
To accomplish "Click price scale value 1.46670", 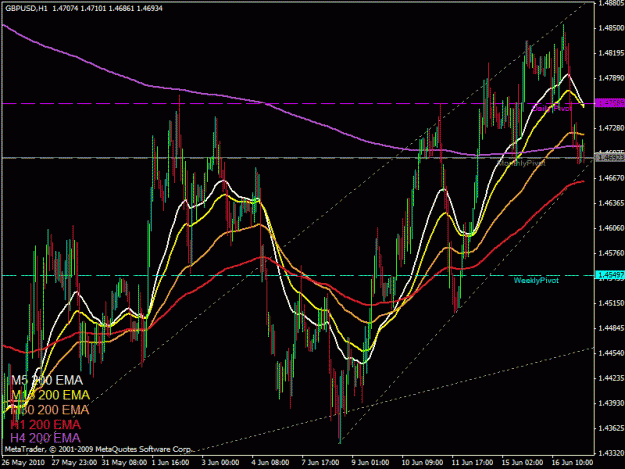I will coord(611,178).
